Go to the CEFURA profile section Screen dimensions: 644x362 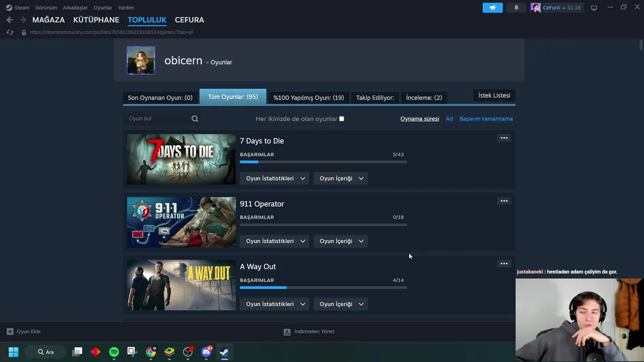[189, 20]
